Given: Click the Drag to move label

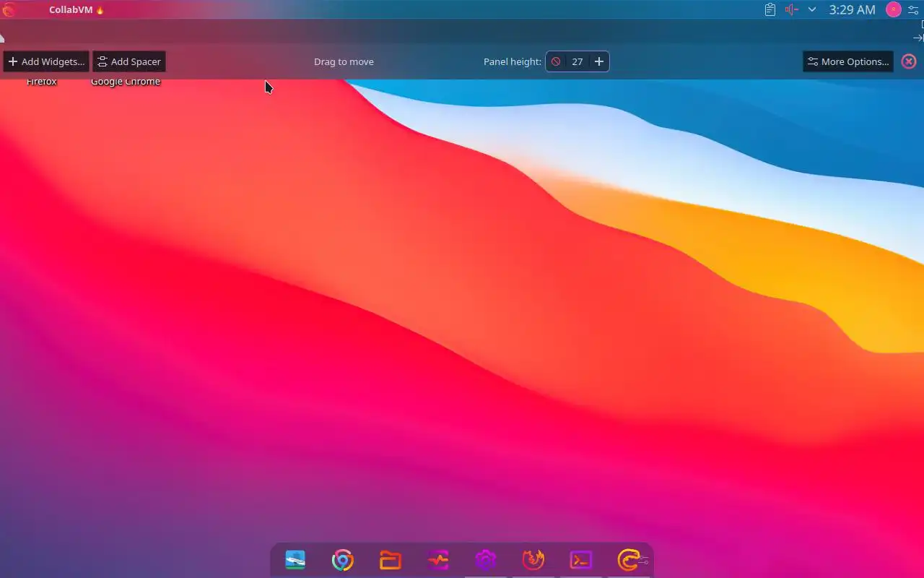Looking at the screenshot, I should [344, 61].
